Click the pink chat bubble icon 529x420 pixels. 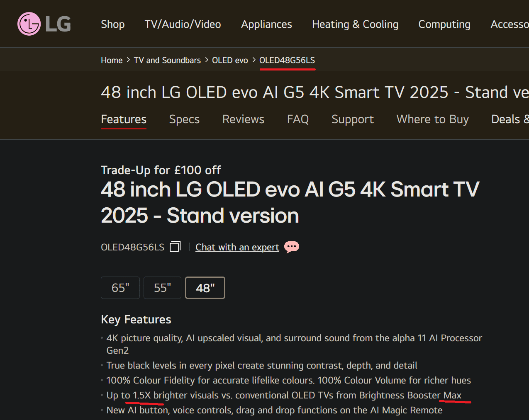(x=292, y=247)
